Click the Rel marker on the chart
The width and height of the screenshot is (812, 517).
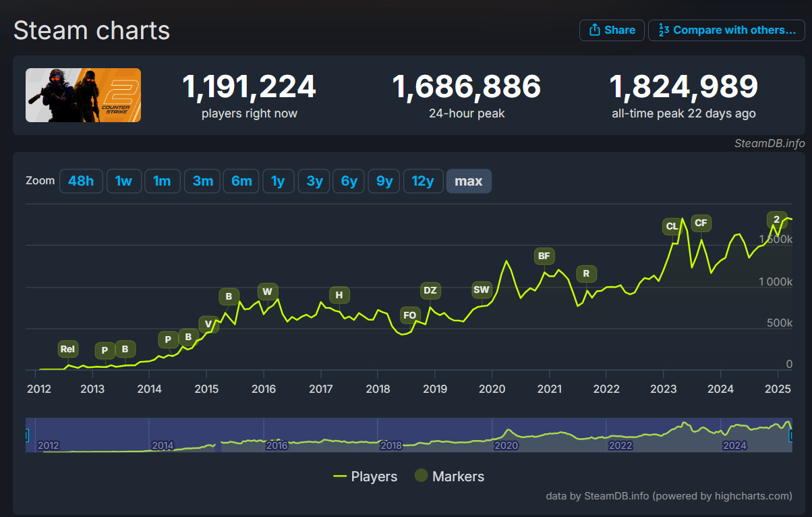click(x=67, y=349)
